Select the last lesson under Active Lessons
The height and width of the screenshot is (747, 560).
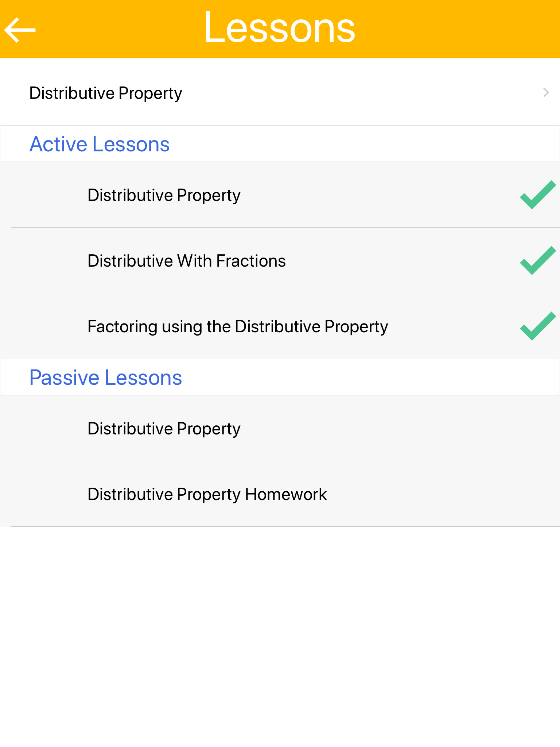pos(238,326)
